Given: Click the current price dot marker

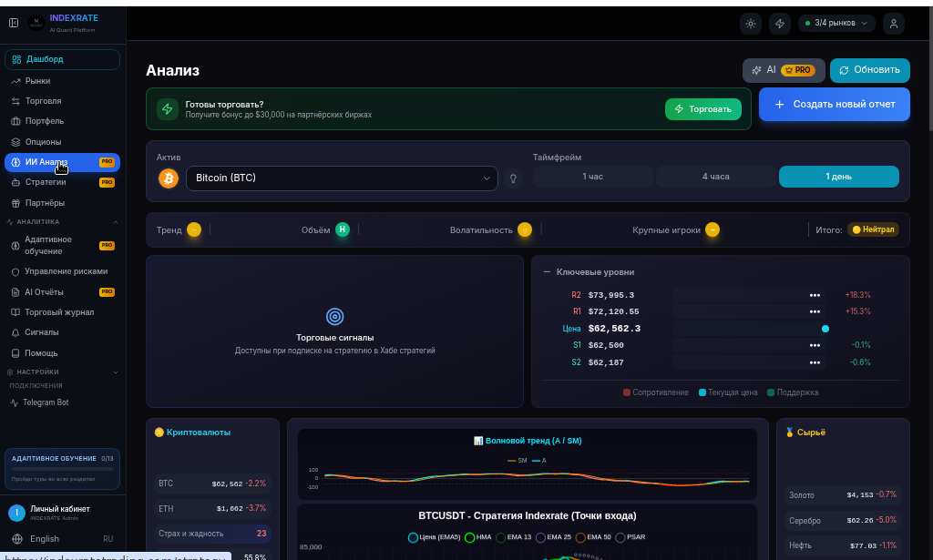Looking at the screenshot, I should [825, 329].
